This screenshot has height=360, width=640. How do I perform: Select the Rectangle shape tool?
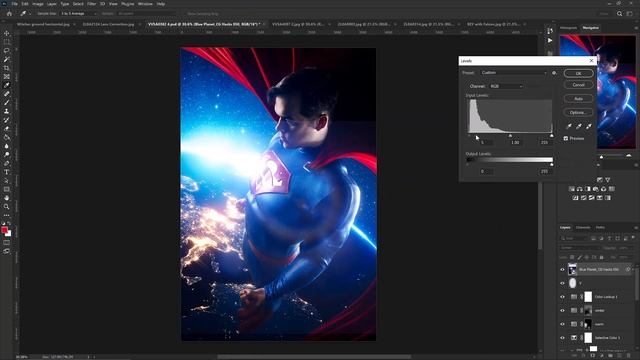7,189
